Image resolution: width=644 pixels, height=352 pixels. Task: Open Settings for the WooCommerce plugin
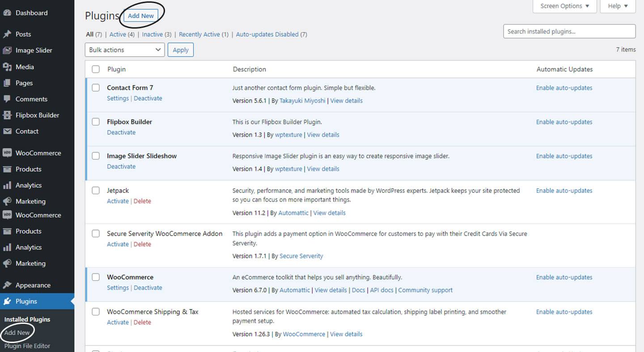click(118, 288)
